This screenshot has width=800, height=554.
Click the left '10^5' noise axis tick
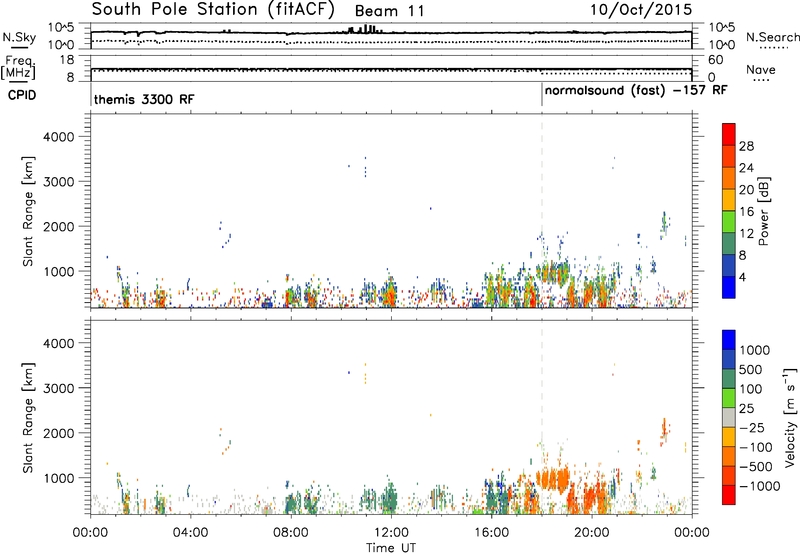[61, 28]
